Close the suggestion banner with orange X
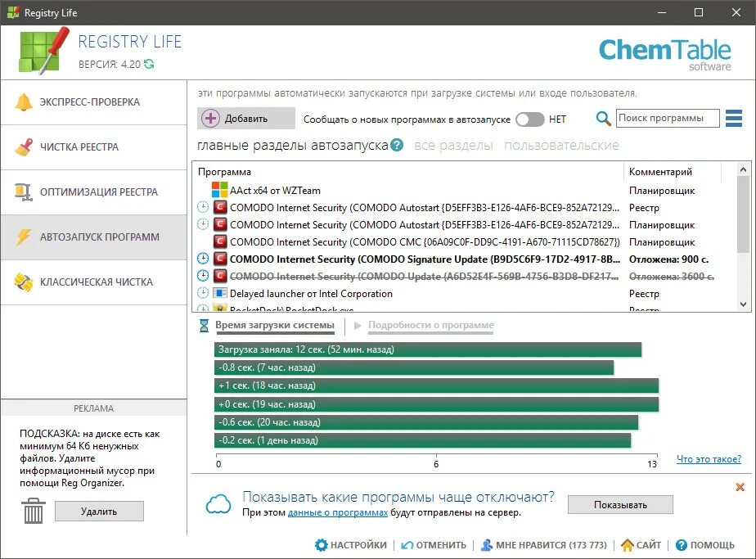Screen dimensions: 756x559 (740, 487)
